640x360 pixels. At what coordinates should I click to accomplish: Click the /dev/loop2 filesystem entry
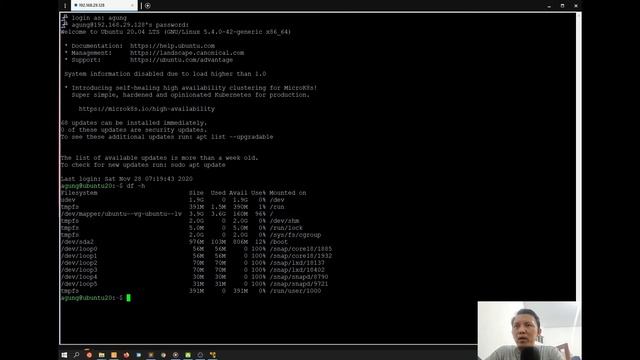click(x=79, y=263)
